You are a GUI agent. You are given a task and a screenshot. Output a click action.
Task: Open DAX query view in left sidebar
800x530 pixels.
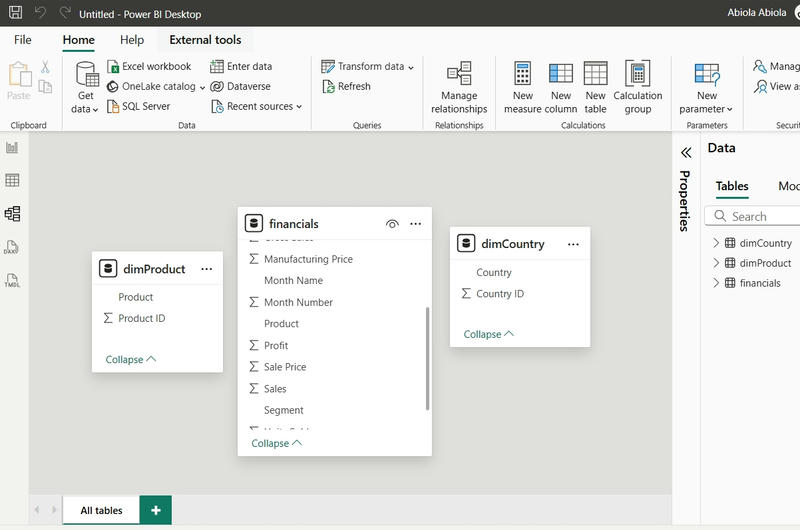[12, 247]
